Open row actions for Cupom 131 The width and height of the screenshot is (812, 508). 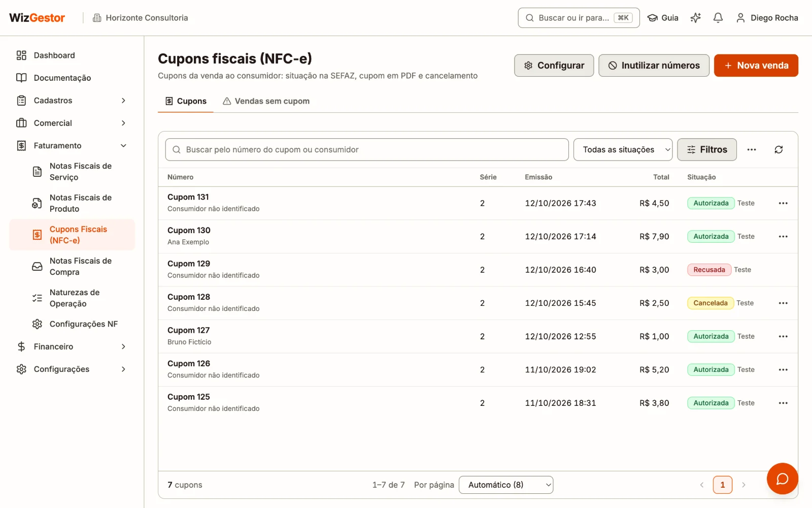(x=783, y=203)
